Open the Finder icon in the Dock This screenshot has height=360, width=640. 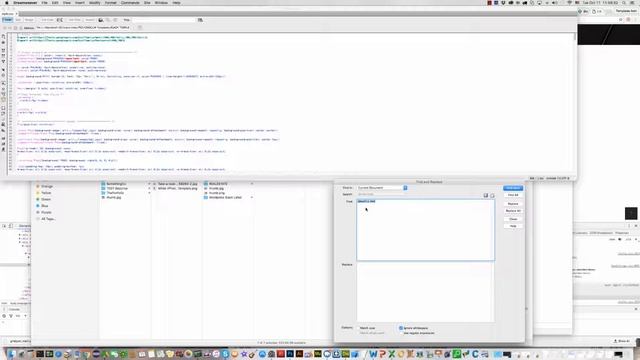11,354
